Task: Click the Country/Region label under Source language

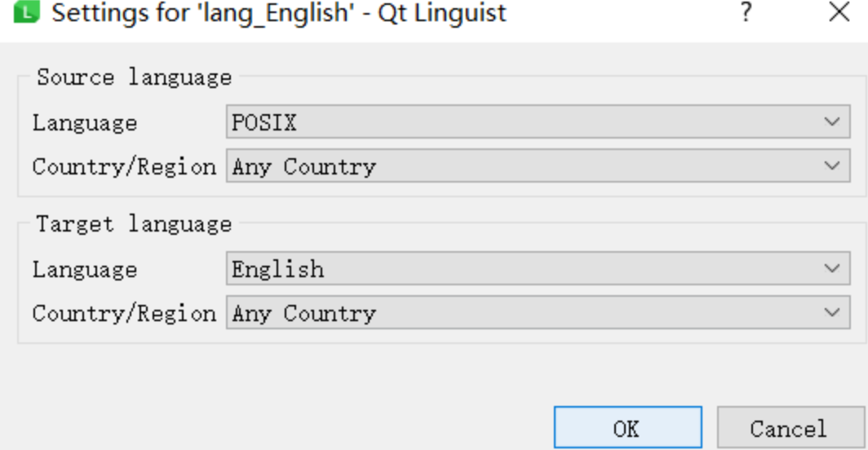Action: [x=124, y=166]
